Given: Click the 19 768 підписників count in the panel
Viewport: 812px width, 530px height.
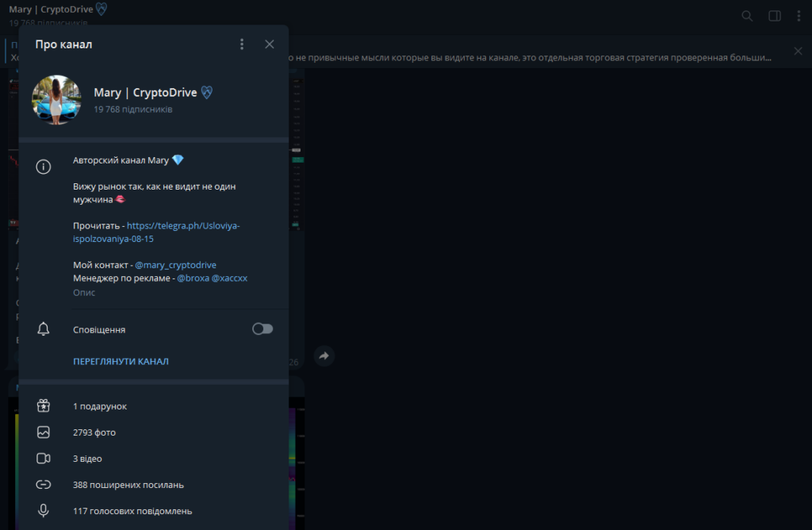Looking at the screenshot, I should tap(133, 109).
